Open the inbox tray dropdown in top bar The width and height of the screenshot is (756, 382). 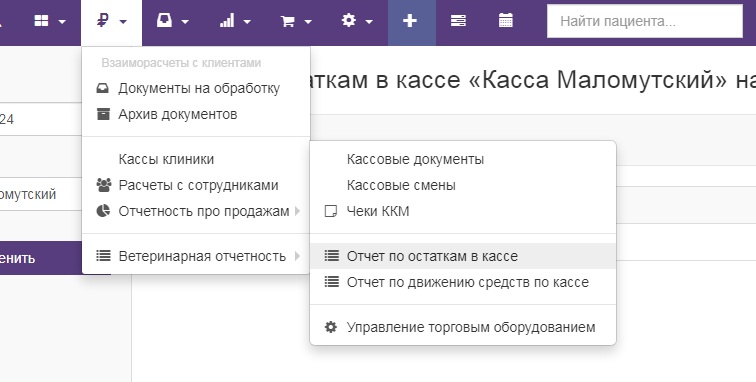173,21
